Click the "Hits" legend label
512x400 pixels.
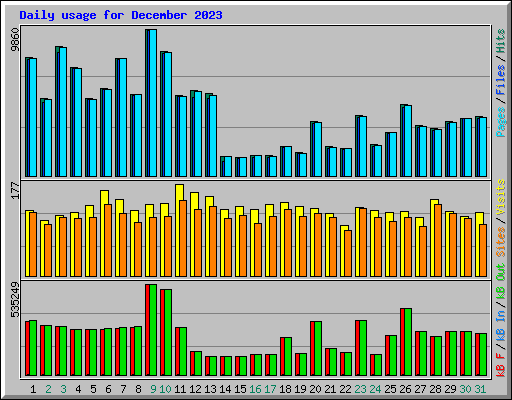pyautogui.click(x=501, y=41)
